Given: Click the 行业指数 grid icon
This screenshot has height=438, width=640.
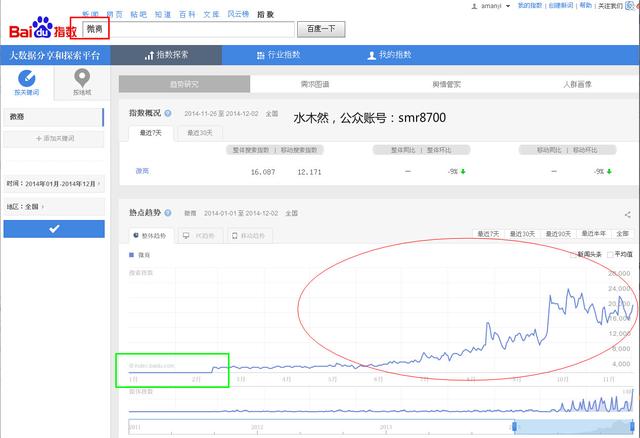Looking at the screenshot, I should point(260,56).
